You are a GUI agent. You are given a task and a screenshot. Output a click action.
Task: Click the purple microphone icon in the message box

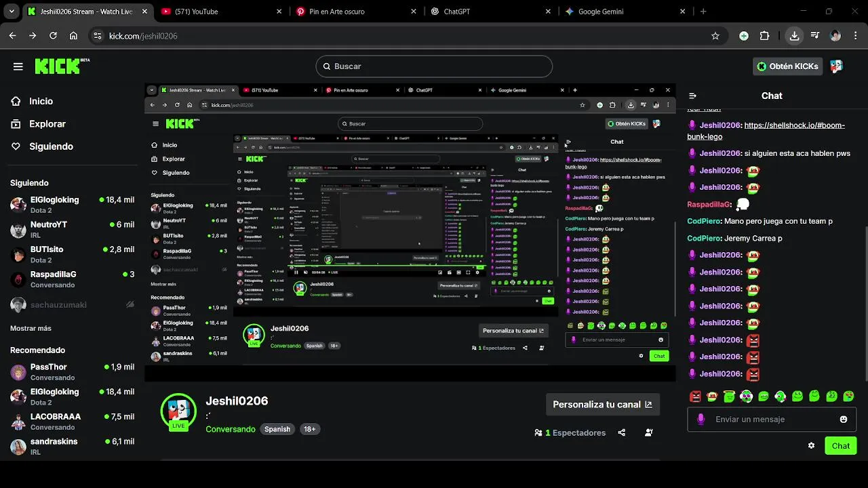(x=701, y=420)
